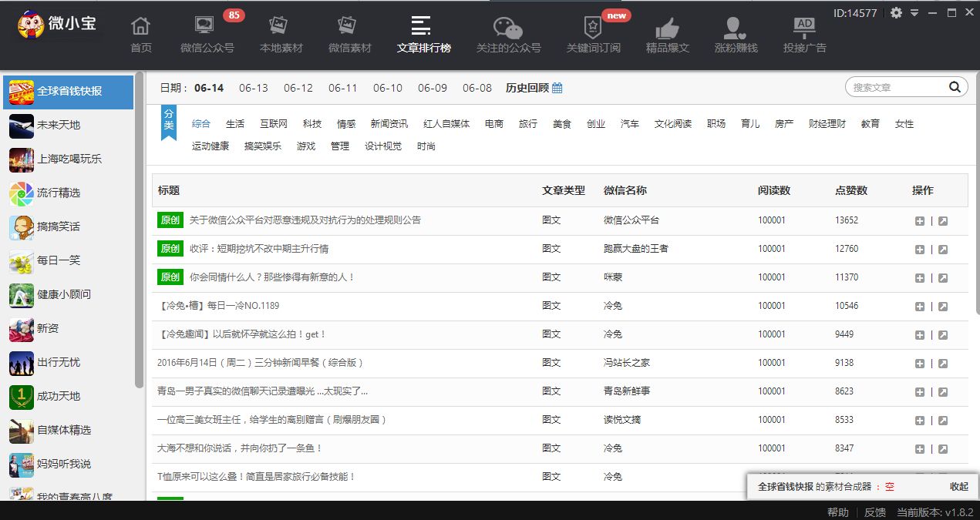Select 全球省钱快报 account in sidebar
Screen dimensions: 980x520
point(68,91)
